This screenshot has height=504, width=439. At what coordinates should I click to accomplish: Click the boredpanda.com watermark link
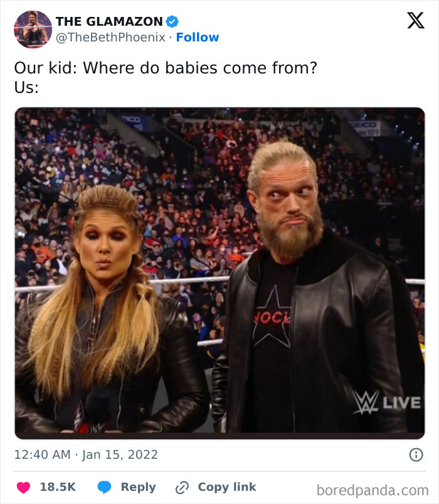click(x=372, y=487)
